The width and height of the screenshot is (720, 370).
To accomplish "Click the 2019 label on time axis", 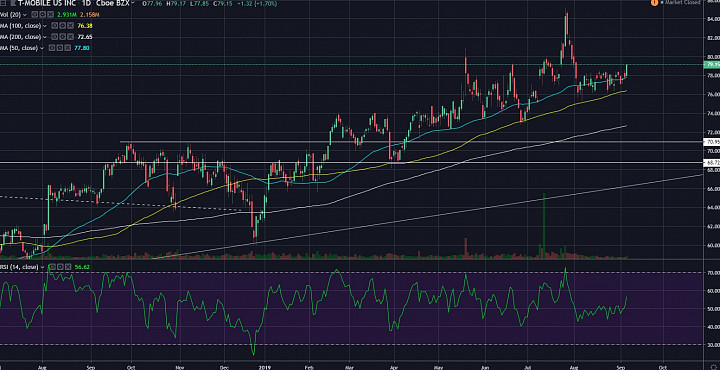I will tap(264, 367).
